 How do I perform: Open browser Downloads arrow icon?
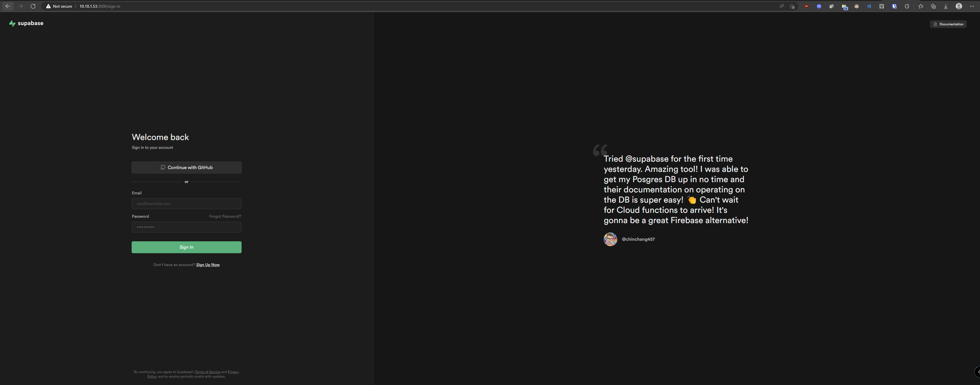point(946,7)
